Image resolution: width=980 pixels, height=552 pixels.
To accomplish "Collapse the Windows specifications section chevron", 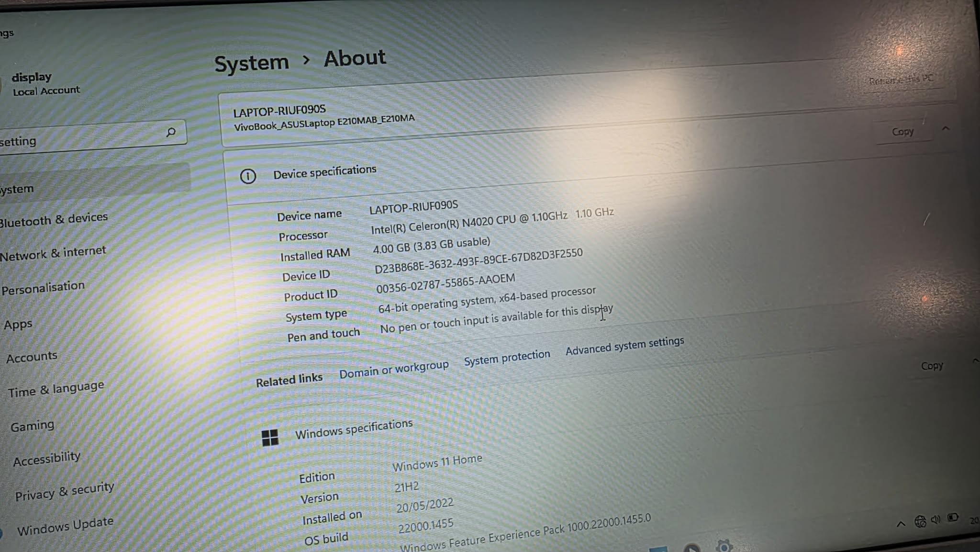I will coord(975,361).
